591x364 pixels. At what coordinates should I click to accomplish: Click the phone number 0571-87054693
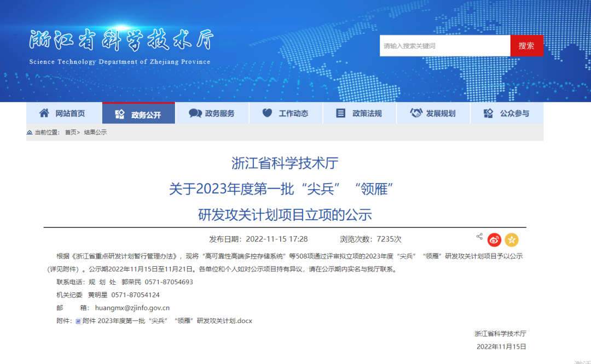[x=169, y=282]
